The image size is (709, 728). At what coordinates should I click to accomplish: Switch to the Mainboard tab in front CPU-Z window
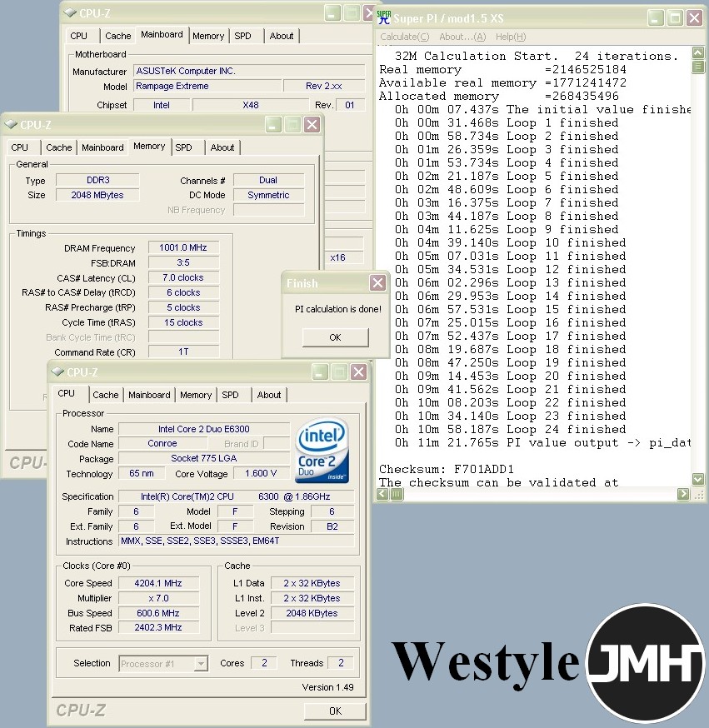click(149, 395)
